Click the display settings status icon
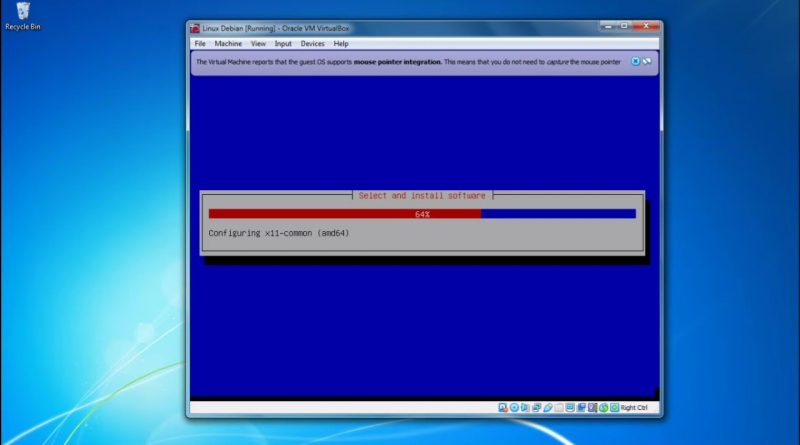 point(570,407)
